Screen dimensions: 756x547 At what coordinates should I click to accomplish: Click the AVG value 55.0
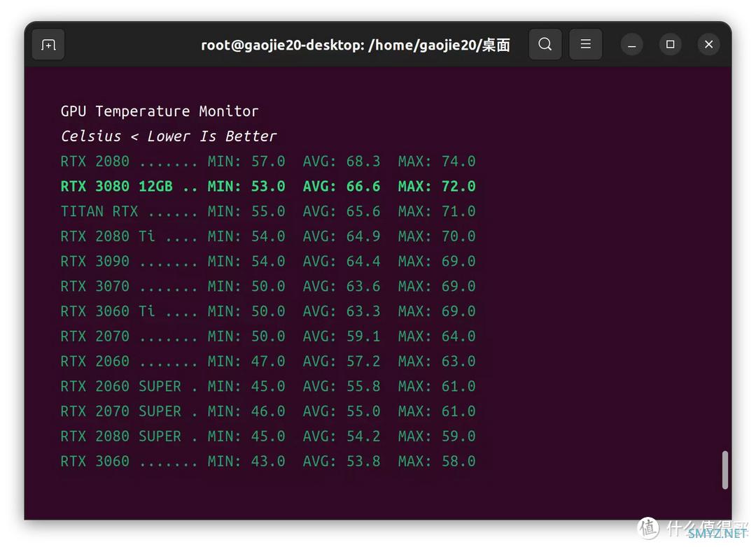363,412
